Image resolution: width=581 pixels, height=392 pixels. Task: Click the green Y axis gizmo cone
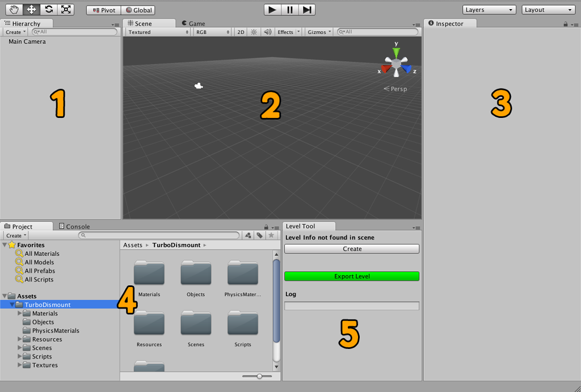(396, 52)
